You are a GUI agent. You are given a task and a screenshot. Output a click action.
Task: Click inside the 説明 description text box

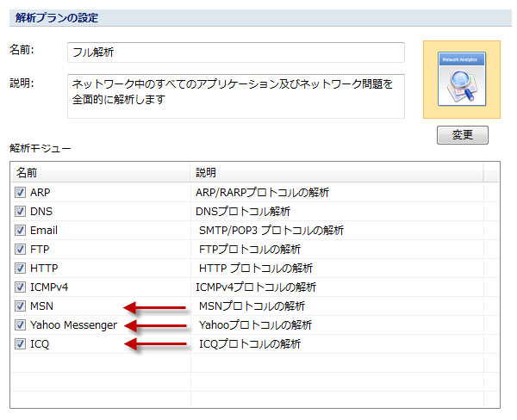pos(235,96)
